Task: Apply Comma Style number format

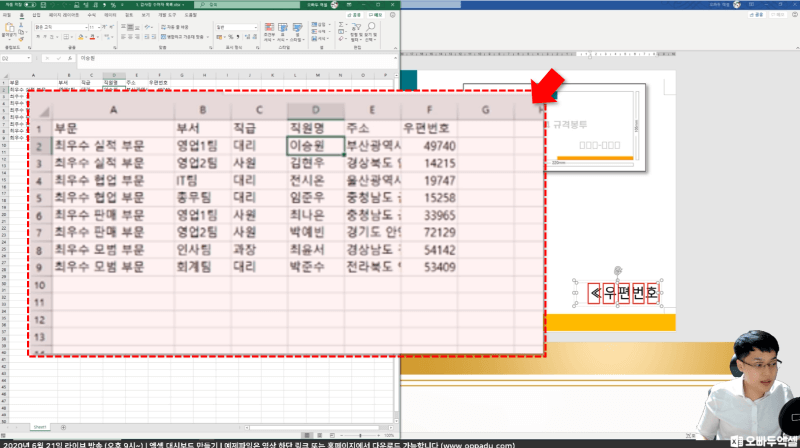Action: (x=238, y=37)
